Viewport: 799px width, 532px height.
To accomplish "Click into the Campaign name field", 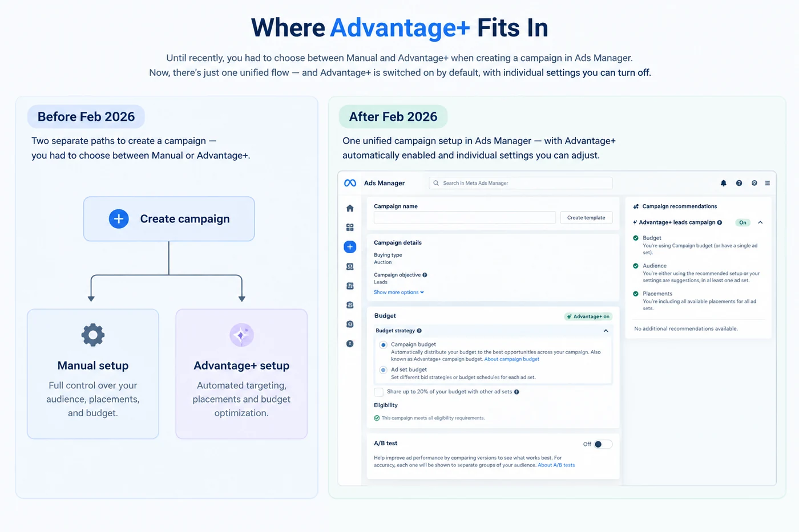I will click(x=465, y=217).
